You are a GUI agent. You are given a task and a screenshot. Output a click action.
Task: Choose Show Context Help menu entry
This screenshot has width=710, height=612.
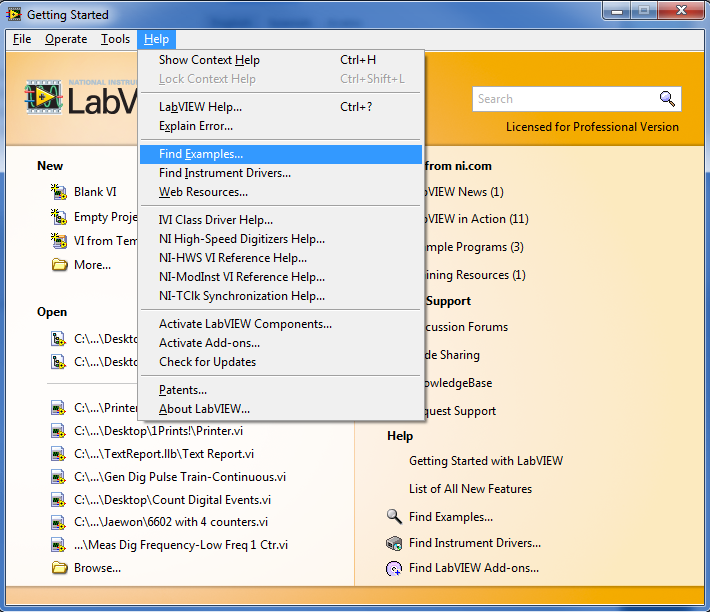[x=209, y=60]
